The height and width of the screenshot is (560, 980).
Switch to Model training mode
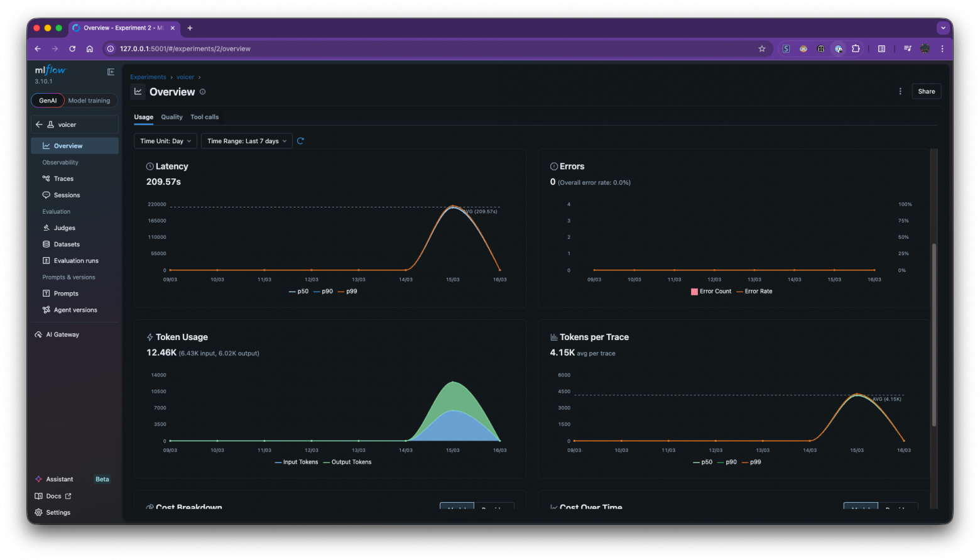tap(89, 101)
